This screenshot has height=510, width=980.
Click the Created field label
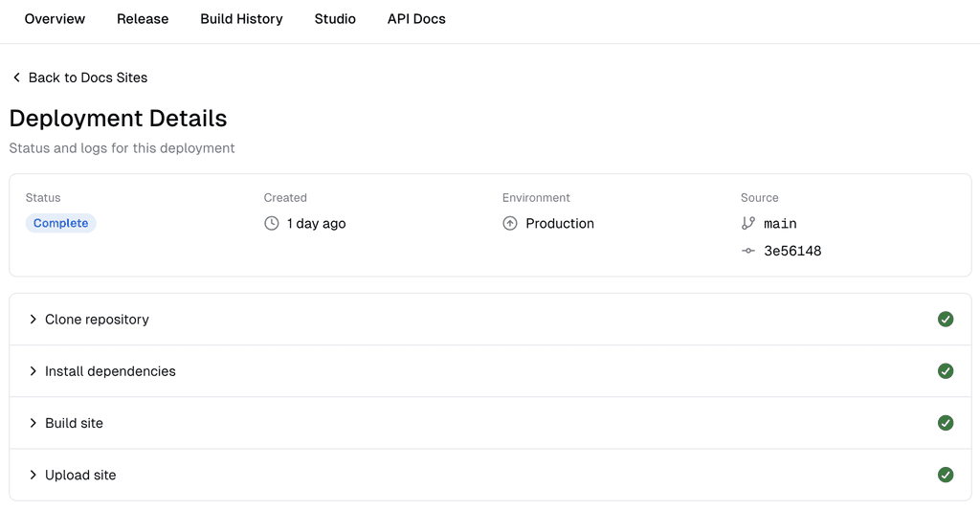point(285,197)
